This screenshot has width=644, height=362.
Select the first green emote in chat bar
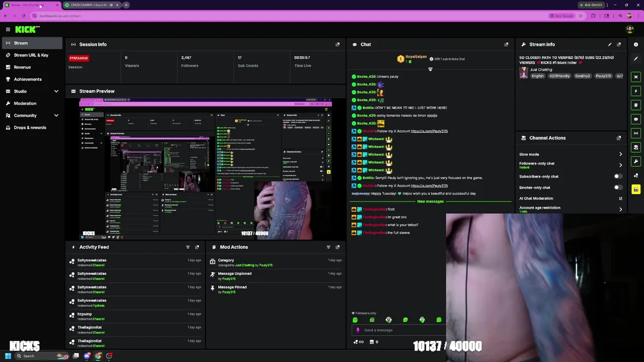(355, 320)
